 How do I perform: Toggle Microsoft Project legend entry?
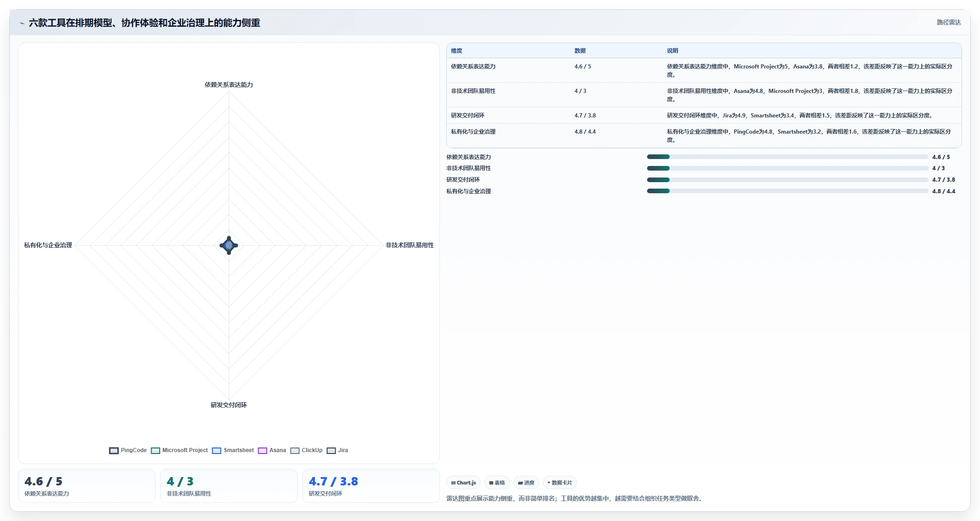[179, 451]
